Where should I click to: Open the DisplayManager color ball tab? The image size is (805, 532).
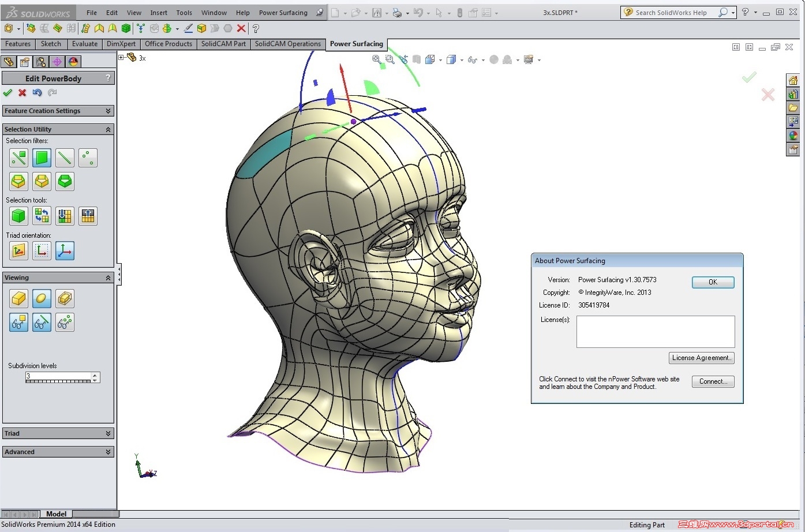tap(73, 62)
